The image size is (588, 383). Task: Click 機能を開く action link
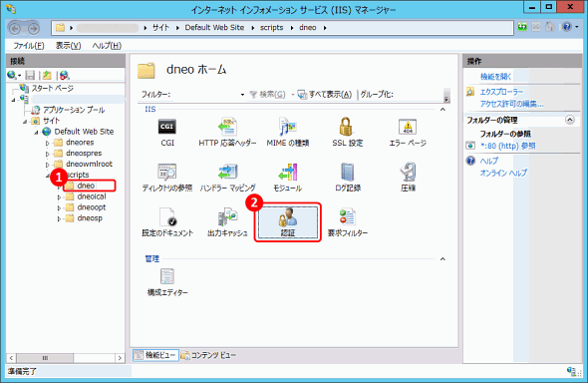pos(495,77)
